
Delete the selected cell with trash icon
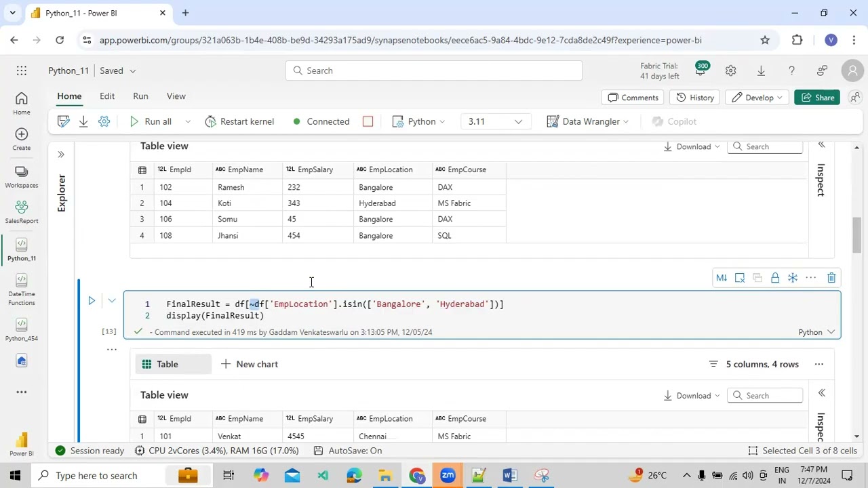(x=831, y=278)
